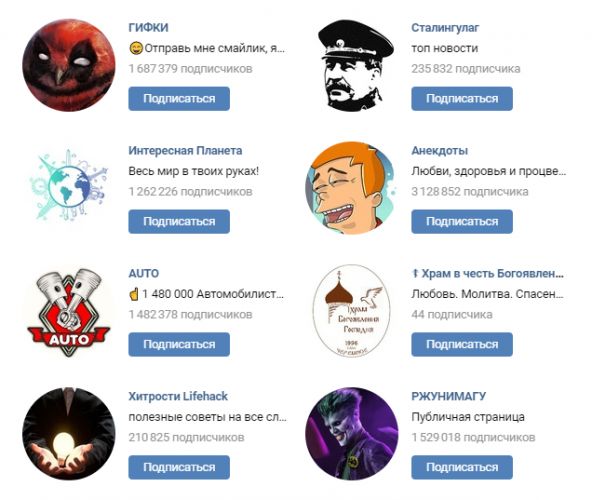Viewport: 592px width, 500px height.
Task: Open the Сталингулаг title link
Action: [445, 28]
